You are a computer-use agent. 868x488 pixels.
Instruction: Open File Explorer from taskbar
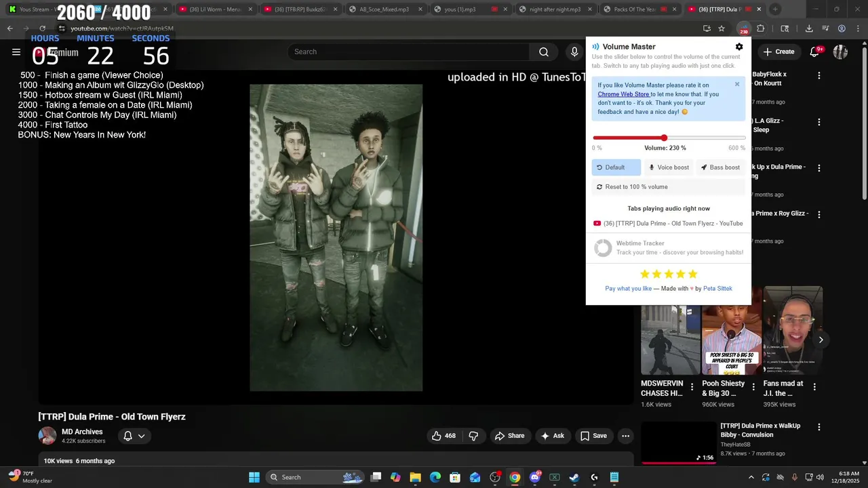pyautogui.click(x=416, y=477)
